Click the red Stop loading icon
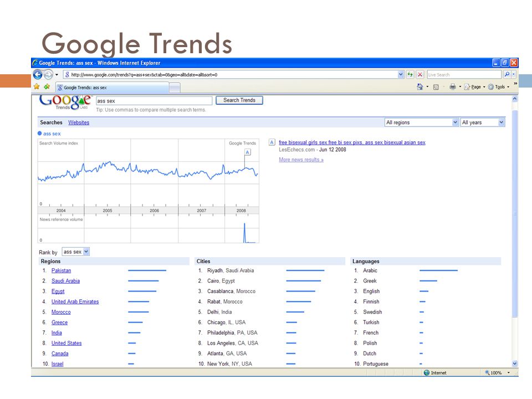Image resolution: width=532 pixels, height=399 pixels. (420, 75)
